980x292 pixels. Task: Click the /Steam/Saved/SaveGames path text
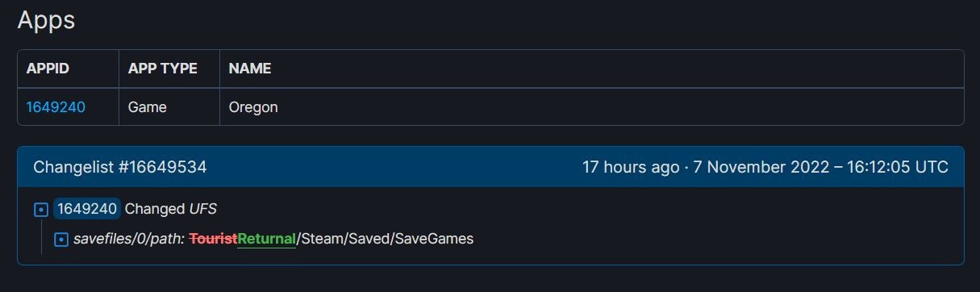pos(386,239)
